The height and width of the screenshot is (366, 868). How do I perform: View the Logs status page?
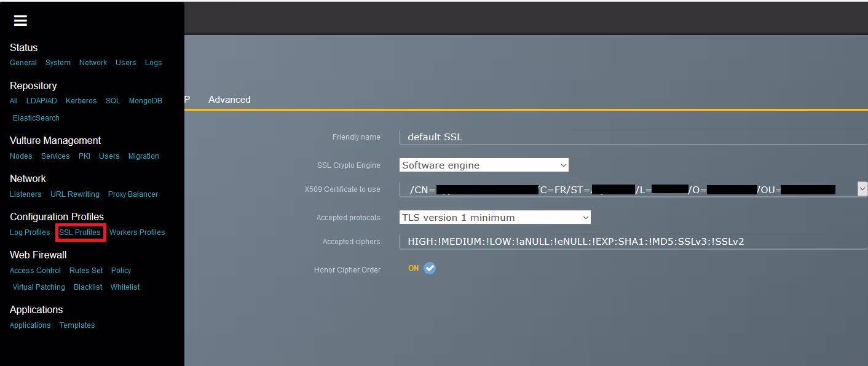pos(153,63)
